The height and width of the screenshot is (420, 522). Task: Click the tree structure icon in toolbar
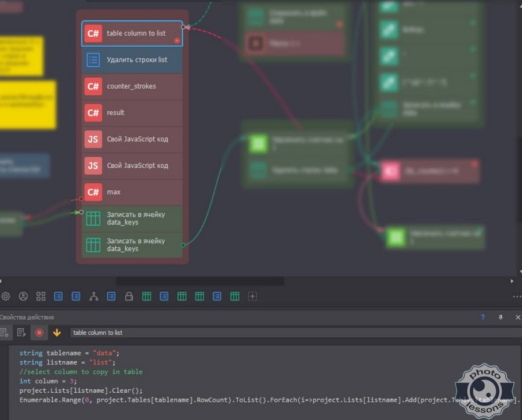(94, 296)
